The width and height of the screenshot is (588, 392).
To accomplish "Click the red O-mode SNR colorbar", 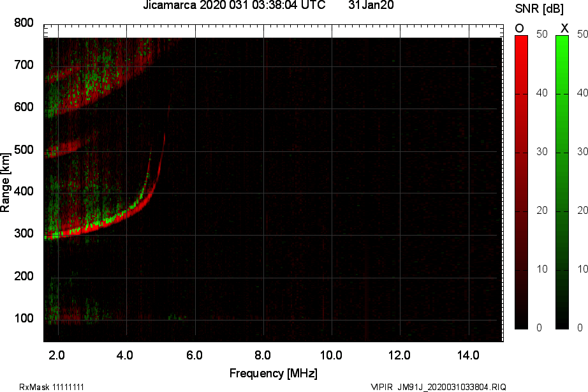I will [521, 183].
